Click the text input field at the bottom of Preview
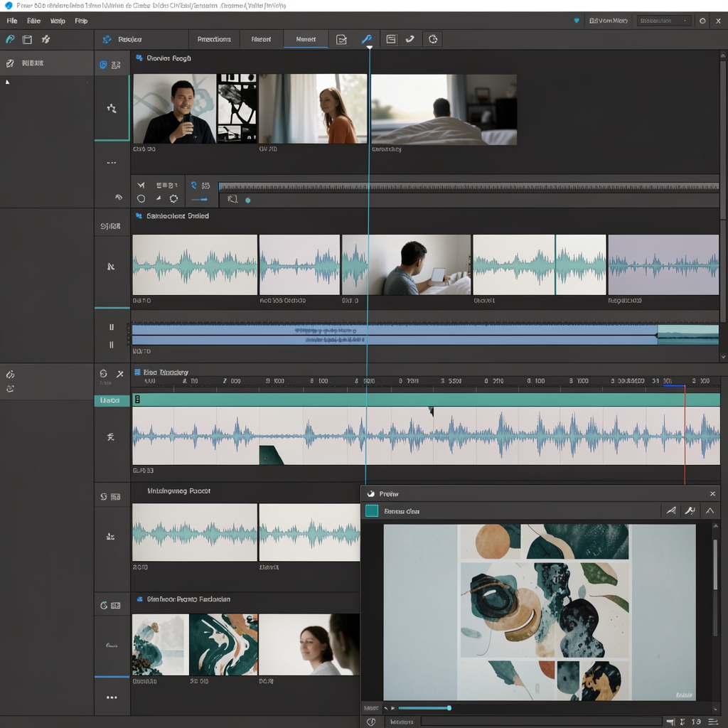This screenshot has height=728, width=728. (541, 722)
